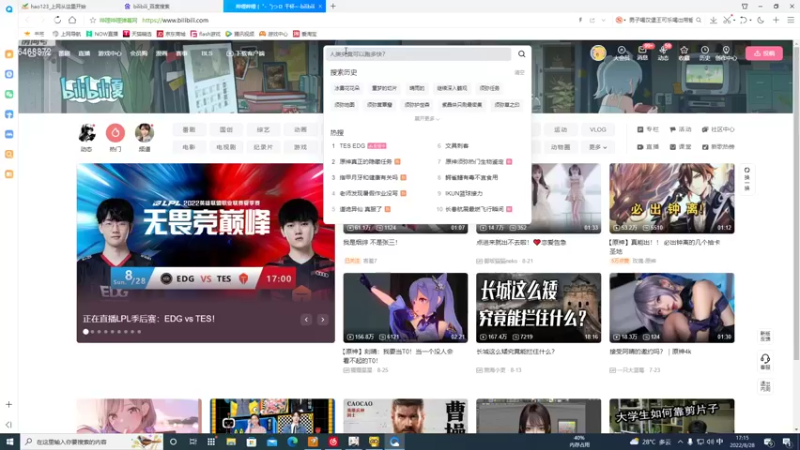Open the VLOG category tab
The height and width of the screenshot is (450, 800).
pyautogui.click(x=597, y=130)
